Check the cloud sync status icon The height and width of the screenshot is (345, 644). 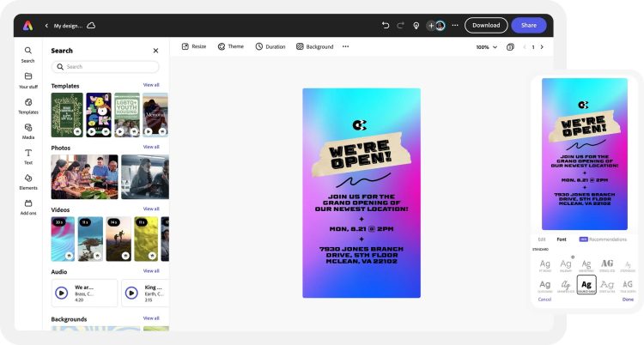pos(91,26)
